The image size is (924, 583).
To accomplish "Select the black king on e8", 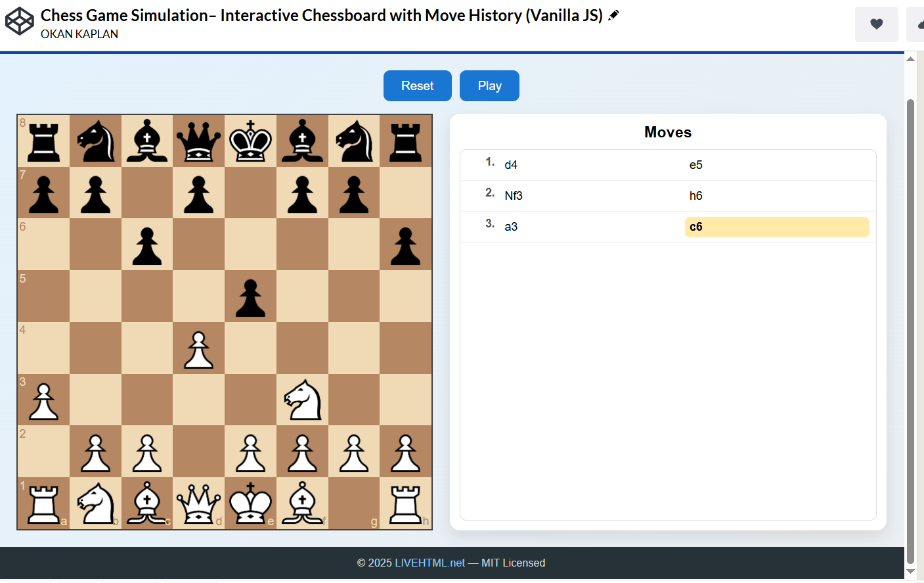I will tap(250, 141).
